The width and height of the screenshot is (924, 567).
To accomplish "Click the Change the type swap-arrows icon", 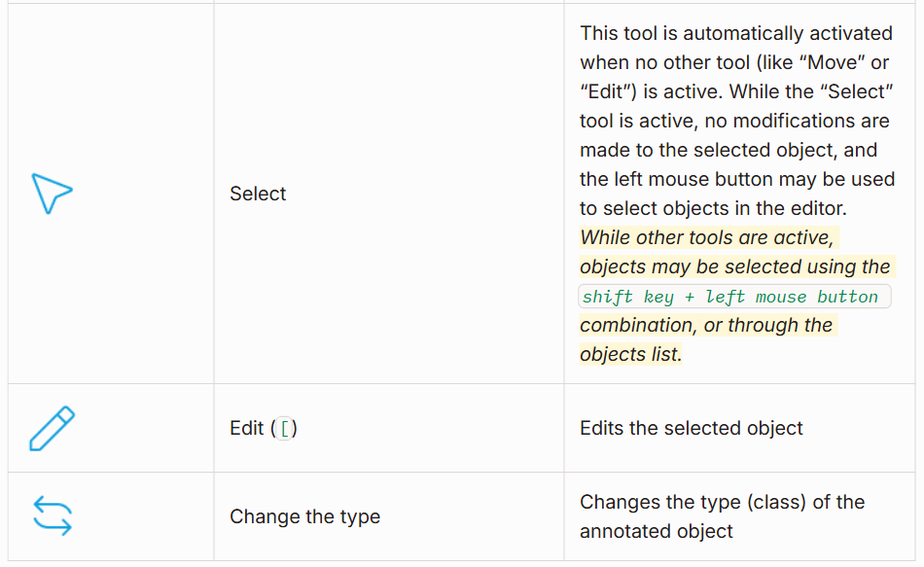I will click(x=53, y=515).
